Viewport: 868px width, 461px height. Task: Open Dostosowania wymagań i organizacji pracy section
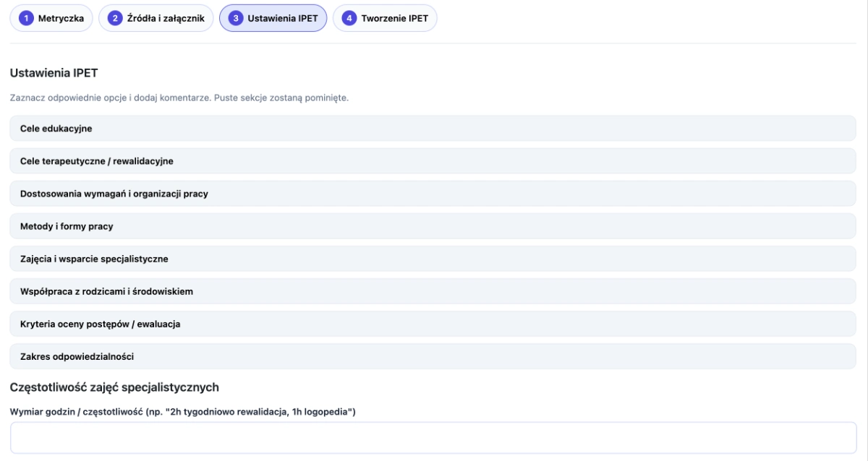433,194
